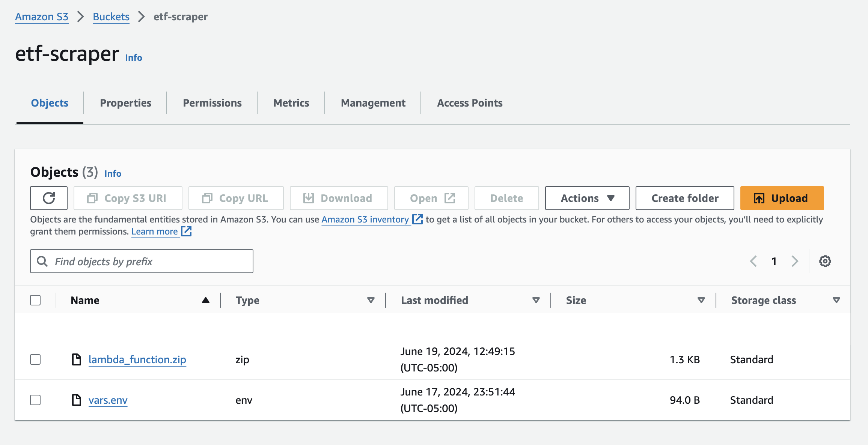Sort by Last modified column arrow
868x445 pixels.
(536, 300)
